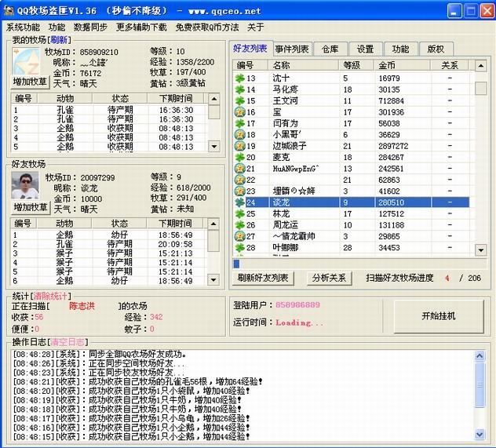Sort friend list by 金币 column header
This screenshot has width=496, height=448.
coord(402,65)
